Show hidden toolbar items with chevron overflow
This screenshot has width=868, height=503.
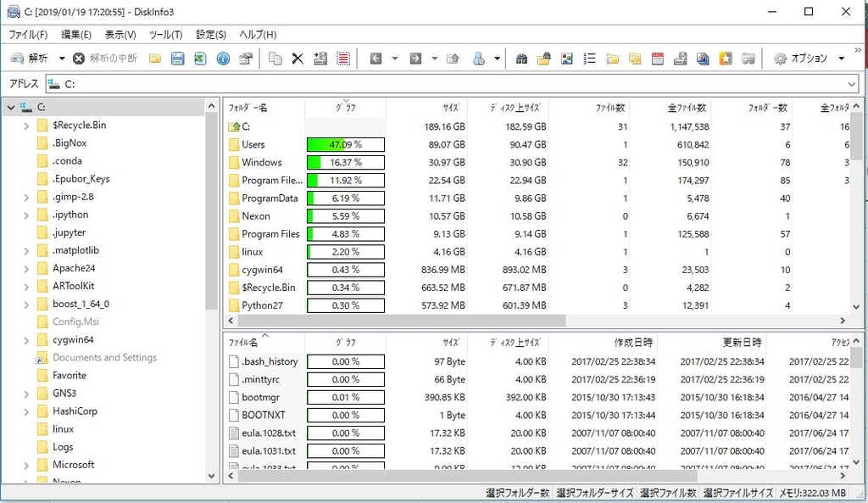(x=858, y=50)
